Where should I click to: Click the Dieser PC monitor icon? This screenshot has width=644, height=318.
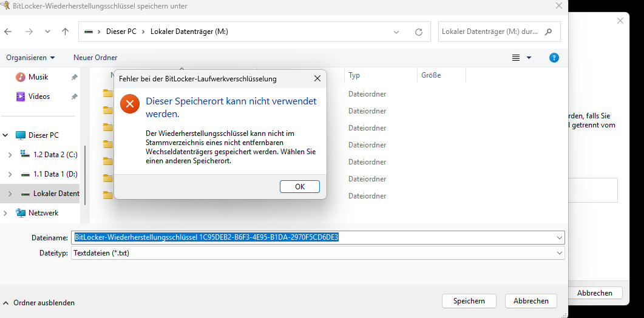21,135
